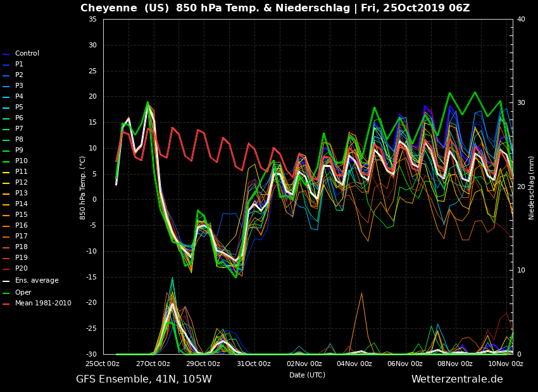This screenshot has height=392, width=538.
Task: Click the -30 temperature axis value
Action: point(91,354)
